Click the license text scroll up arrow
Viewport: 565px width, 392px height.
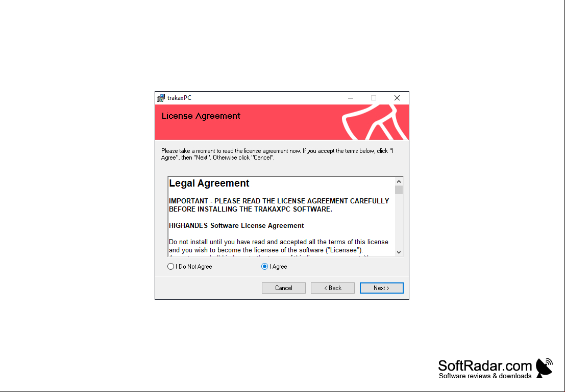[399, 181]
